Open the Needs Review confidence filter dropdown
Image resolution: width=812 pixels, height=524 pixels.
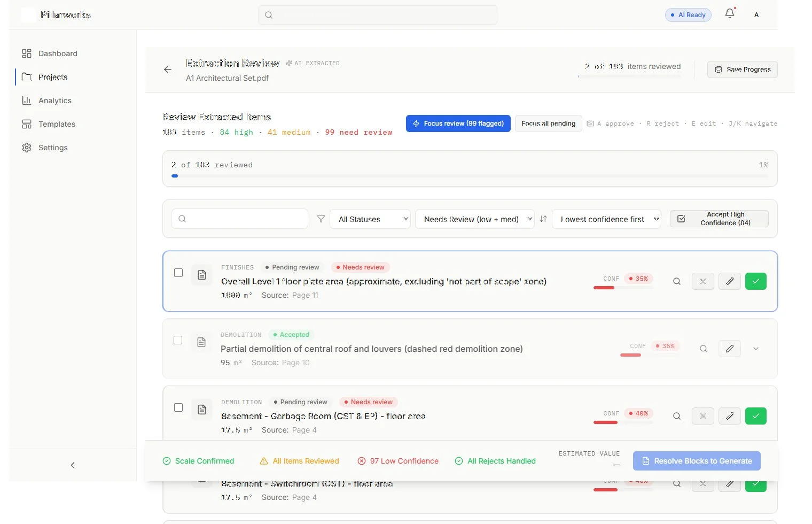475,219
